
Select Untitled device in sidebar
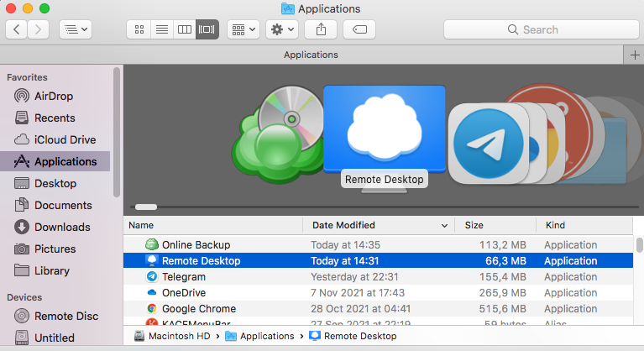[x=54, y=338]
